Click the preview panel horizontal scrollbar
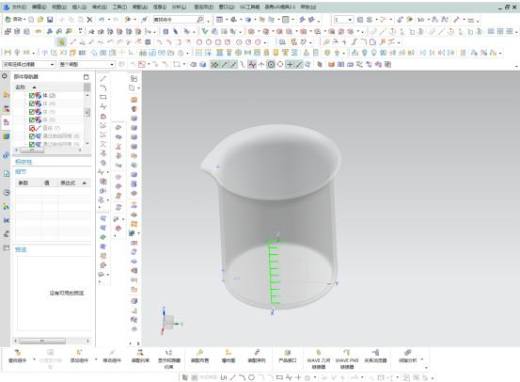Screen dimensions: 520x382 tap(51, 341)
